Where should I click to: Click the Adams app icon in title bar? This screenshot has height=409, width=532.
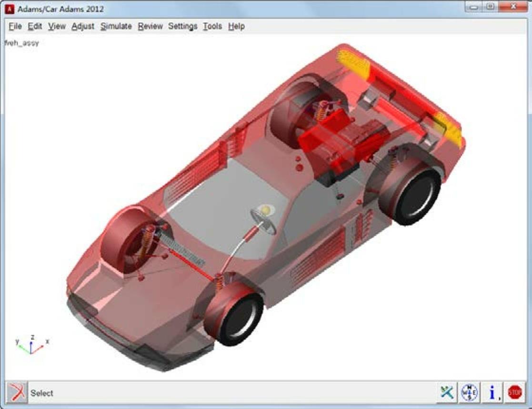click(x=10, y=9)
